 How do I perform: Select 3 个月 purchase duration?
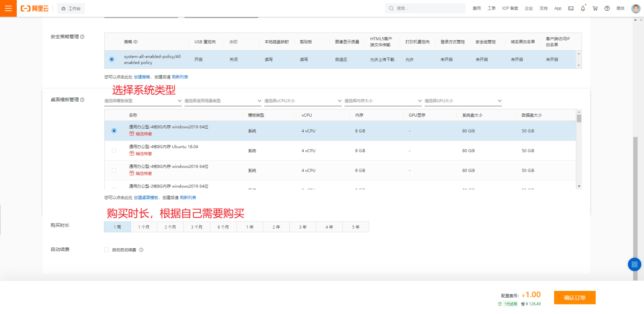[197, 227]
